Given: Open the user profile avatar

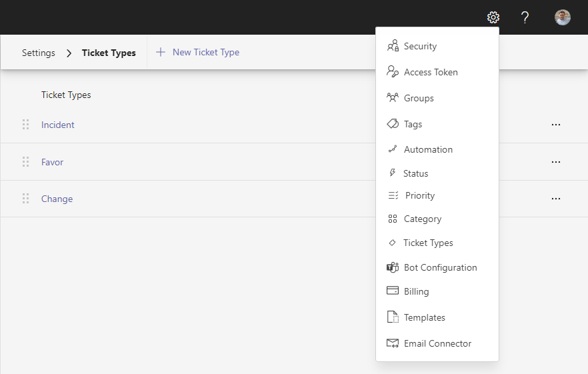Looking at the screenshot, I should pyautogui.click(x=563, y=17).
